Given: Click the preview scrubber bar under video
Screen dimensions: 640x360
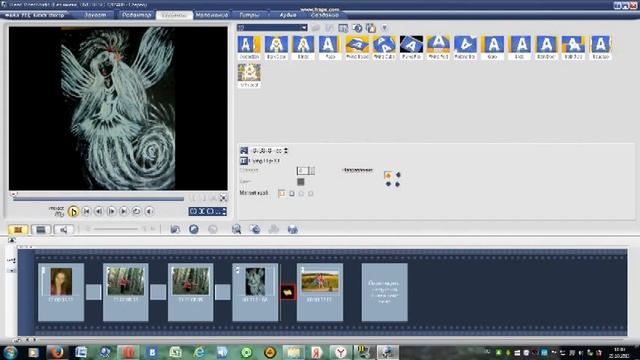Looking at the screenshot, I should tap(98, 199).
